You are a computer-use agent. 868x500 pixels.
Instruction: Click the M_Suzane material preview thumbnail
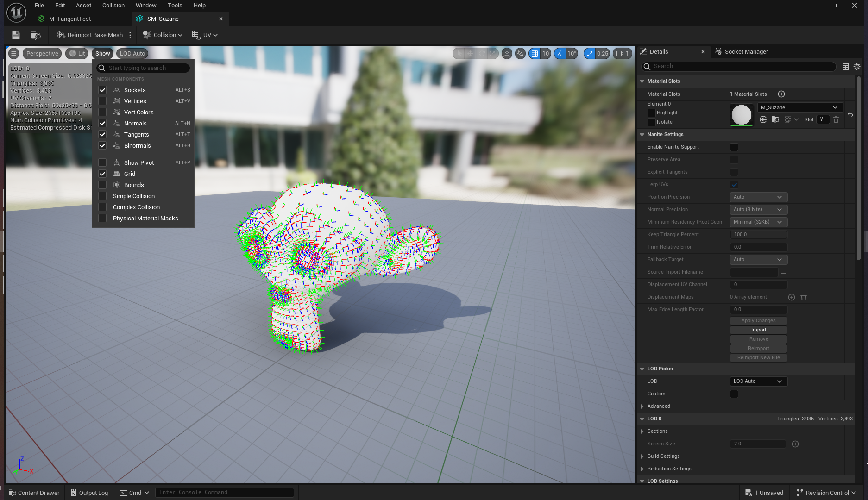[741, 115]
